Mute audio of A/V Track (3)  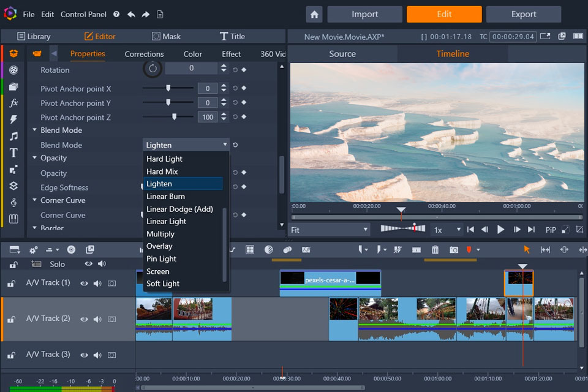(97, 355)
